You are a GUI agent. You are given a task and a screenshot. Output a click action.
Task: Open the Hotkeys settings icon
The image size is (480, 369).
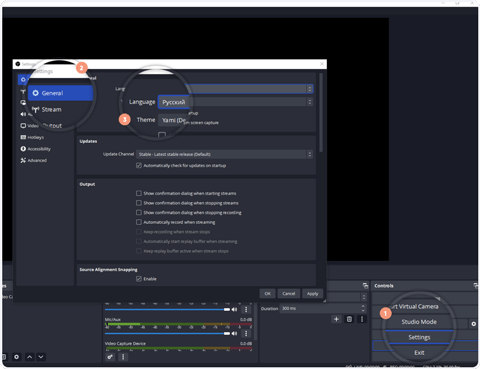coord(23,137)
